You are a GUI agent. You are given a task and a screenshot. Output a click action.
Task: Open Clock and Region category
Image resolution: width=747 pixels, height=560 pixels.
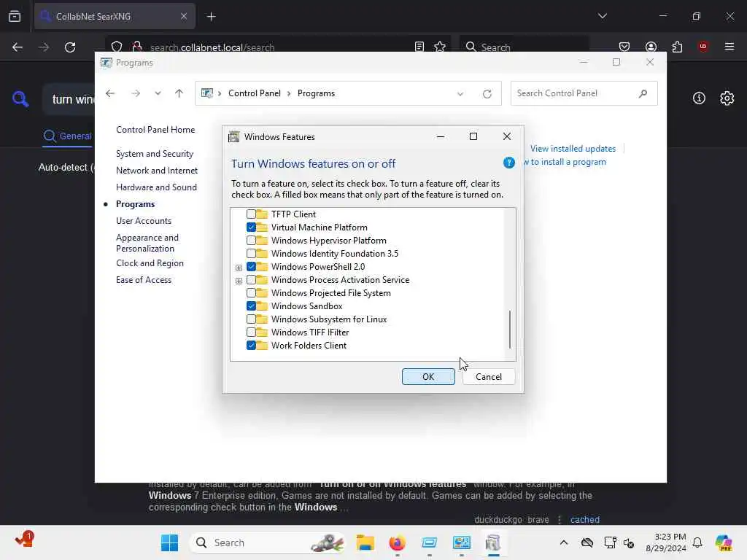tap(150, 263)
